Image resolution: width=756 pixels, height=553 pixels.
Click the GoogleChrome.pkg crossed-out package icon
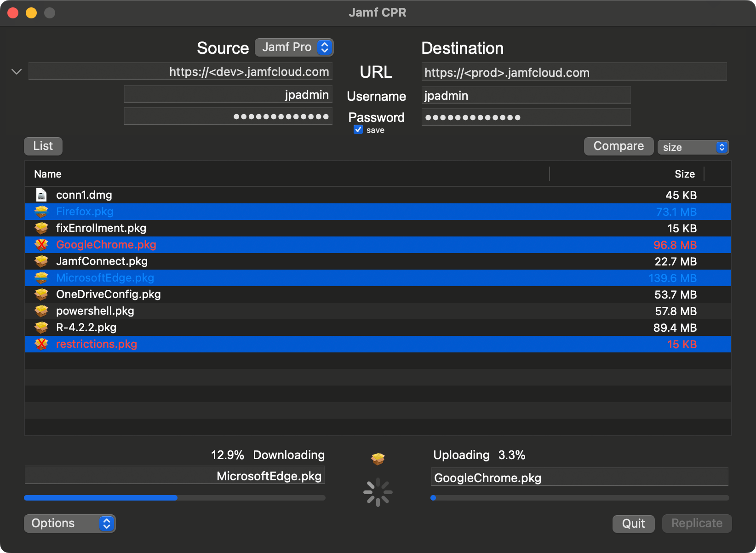[x=41, y=245]
